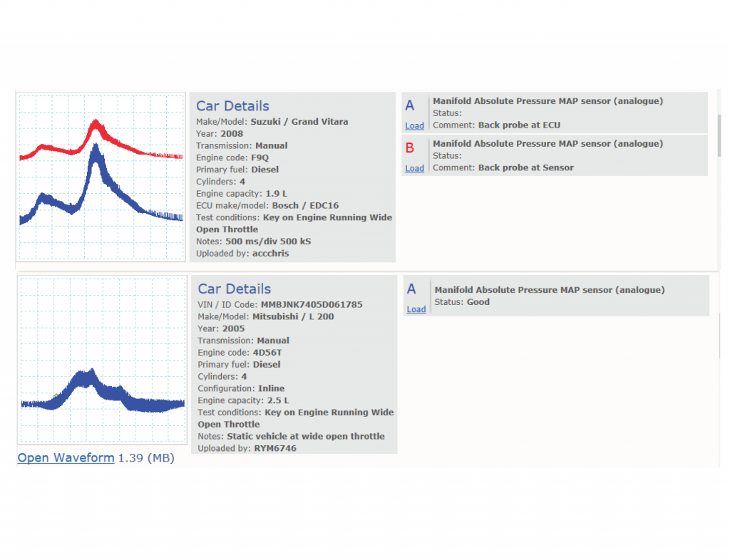Image resolution: width=730 pixels, height=560 pixels.
Task: Load channel A for the Suzuki Grand Vitara
Action: (414, 125)
